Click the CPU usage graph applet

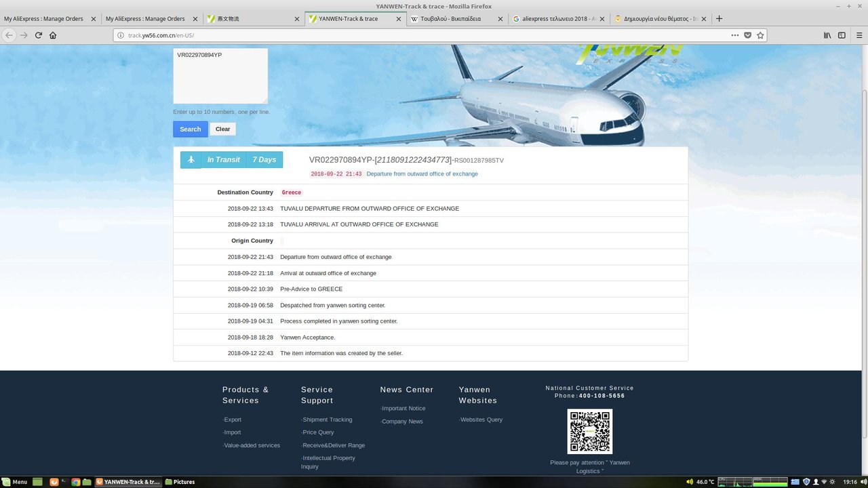coord(735,482)
